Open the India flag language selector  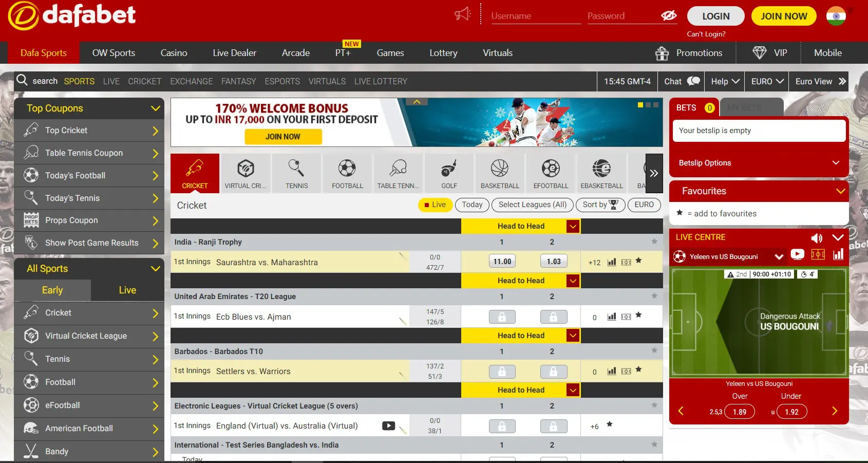[836, 16]
